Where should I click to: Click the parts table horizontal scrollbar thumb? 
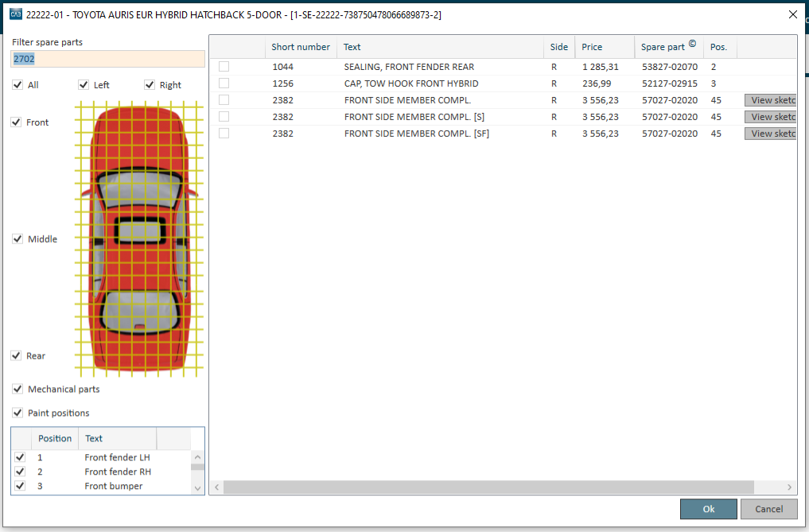488,487
